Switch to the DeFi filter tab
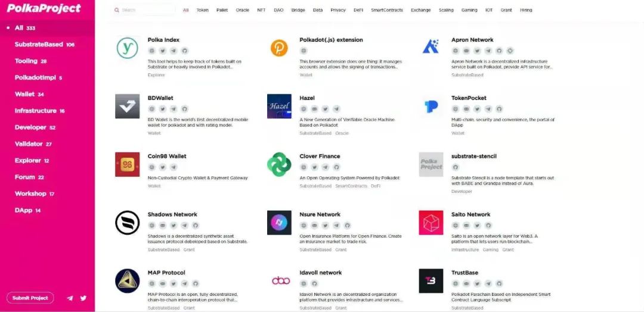644x312 pixels. coord(358,10)
